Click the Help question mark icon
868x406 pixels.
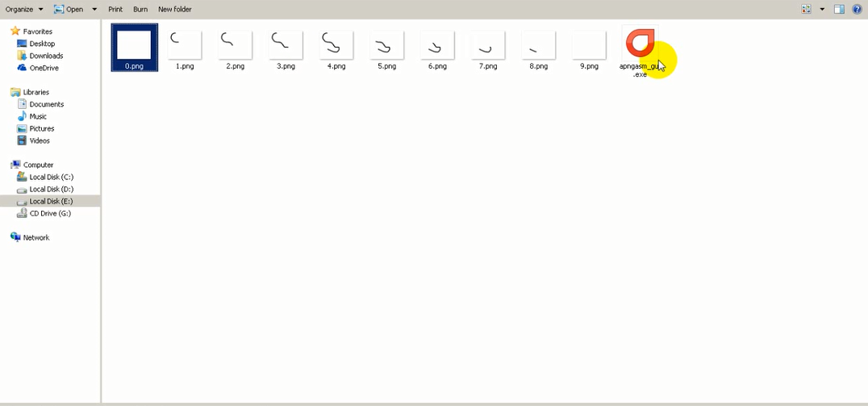[857, 10]
